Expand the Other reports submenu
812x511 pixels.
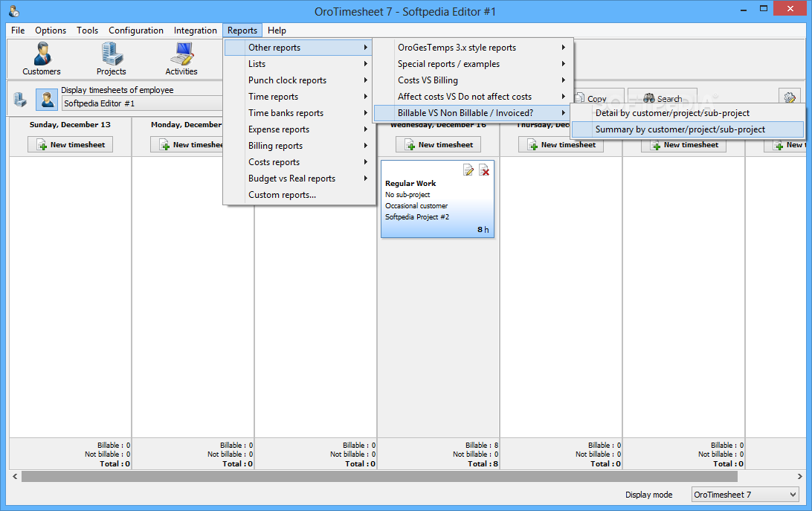tap(300, 47)
